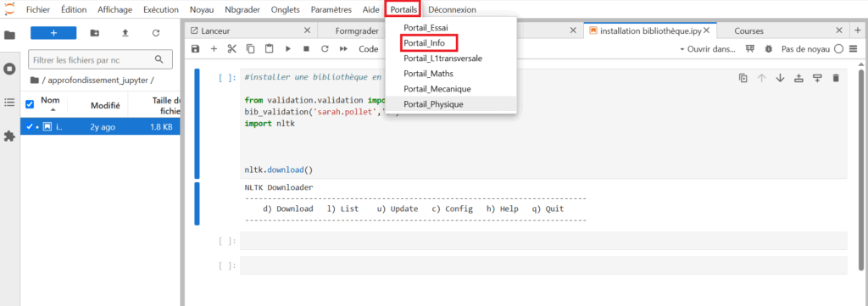Open the Noyau menu

click(202, 9)
